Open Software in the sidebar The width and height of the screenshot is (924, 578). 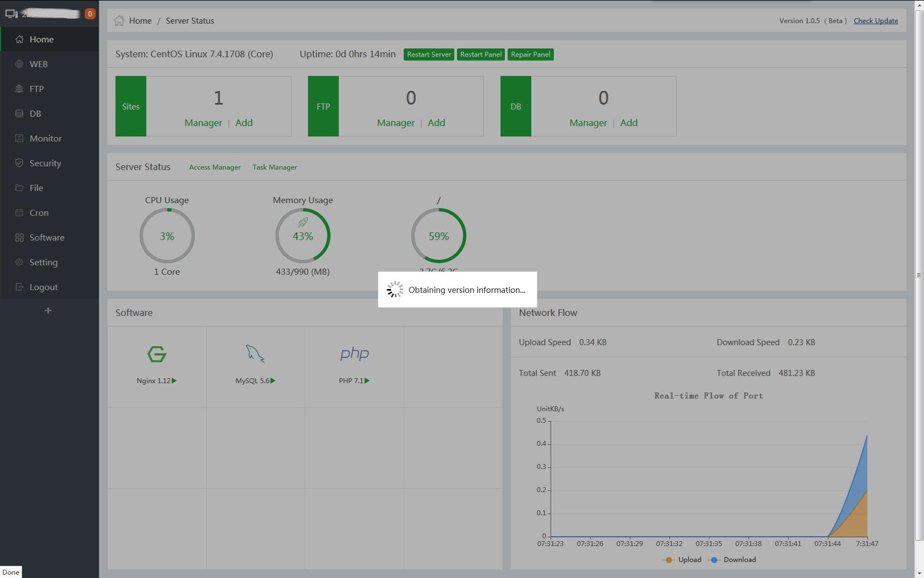pyautogui.click(x=50, y=237)
